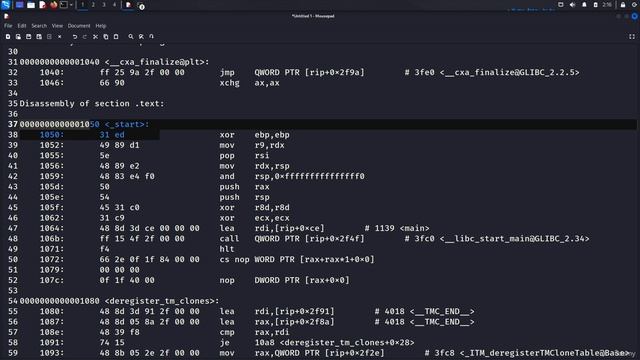Close the document with the toolbar X icon
Image resolution: width=640 pixels, height=360 pixels.
(x=60, y=37)
